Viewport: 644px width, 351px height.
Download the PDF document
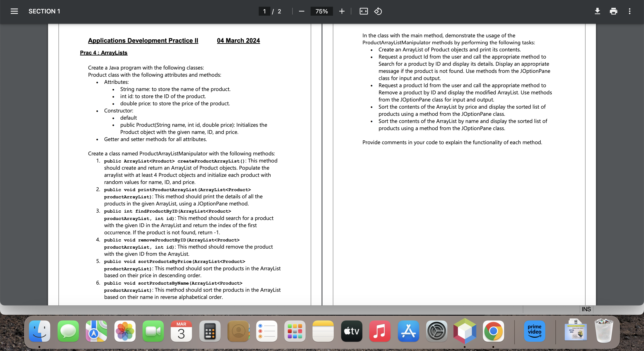point(597,11)
